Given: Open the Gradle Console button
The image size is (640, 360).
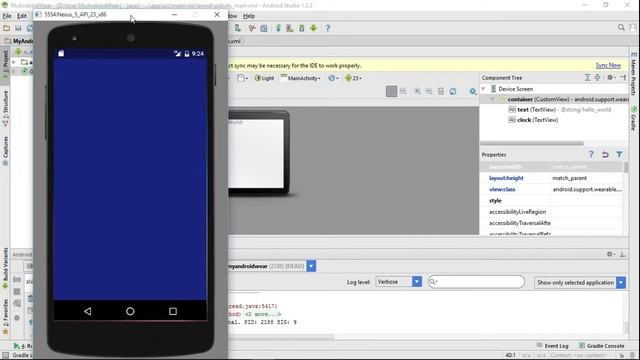Looking at the screenshot, I should (x=602, y=346).
